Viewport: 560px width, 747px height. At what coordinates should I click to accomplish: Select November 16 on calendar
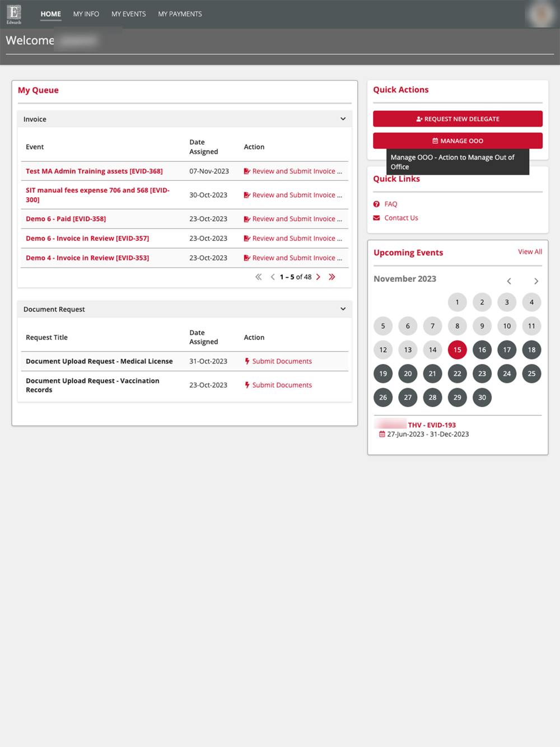[482, 350]
